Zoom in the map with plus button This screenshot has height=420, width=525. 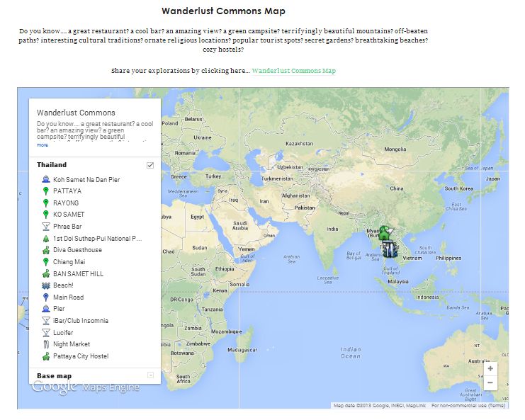click(x=490, y=369)
